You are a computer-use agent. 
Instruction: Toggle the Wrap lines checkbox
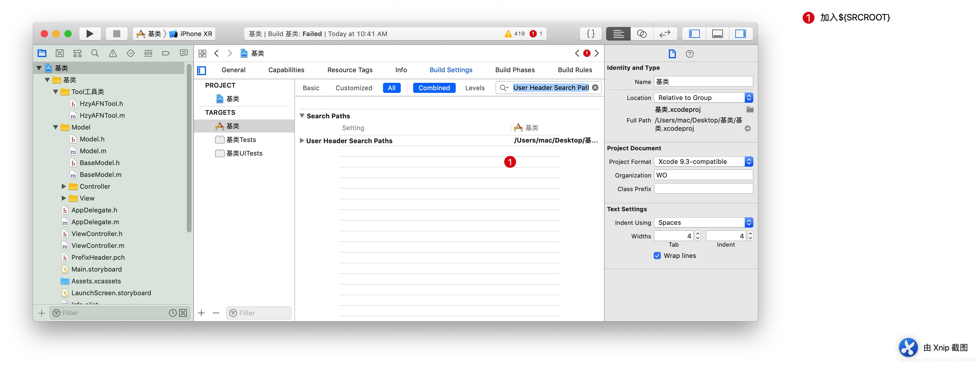pyautogui.click(x=657, y=256)
